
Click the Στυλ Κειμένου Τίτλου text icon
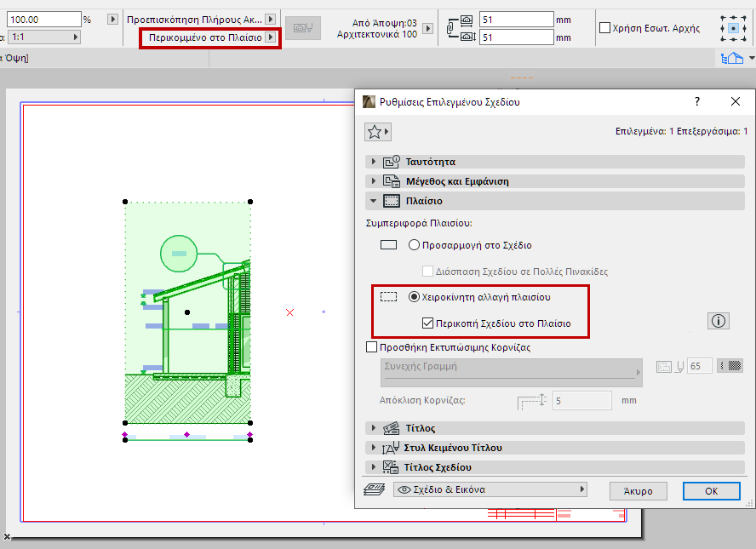(x=391, y=448)
